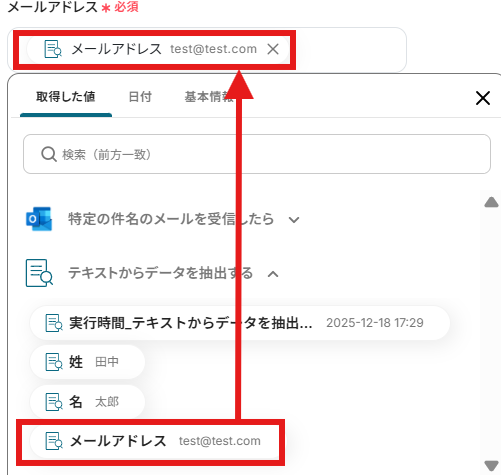Select the 名 太郎 value
Screen dimensions: 501x475
click(x=88, y=402)
